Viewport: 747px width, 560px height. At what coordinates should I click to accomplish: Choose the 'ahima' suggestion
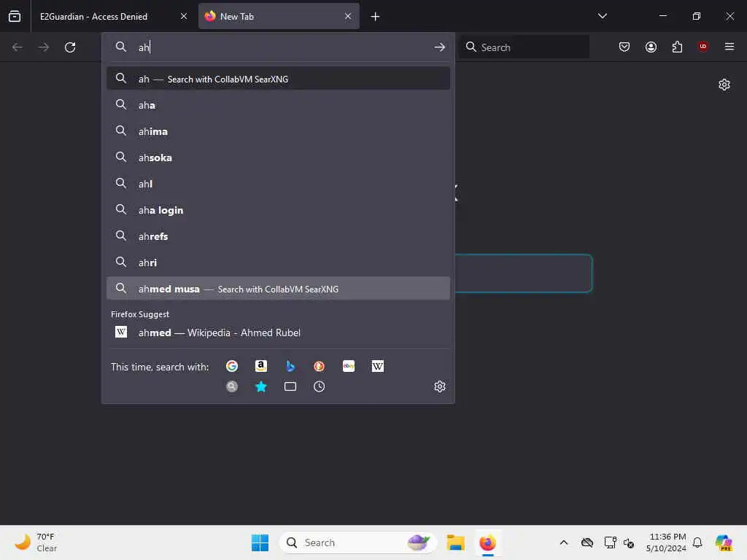(x=278, y=131)
